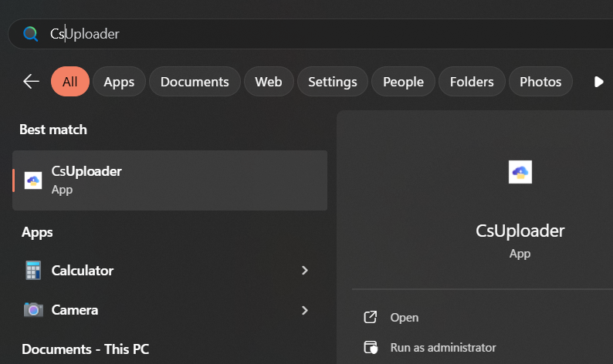The width and height of the screenshot is (613, 364).
Task: Filter results by Documents
Action: click(195, 82)
